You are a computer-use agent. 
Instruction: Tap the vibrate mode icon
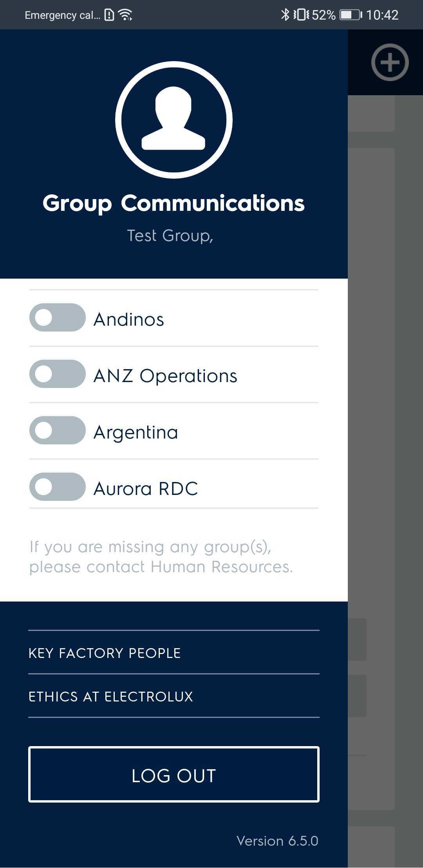click(301, 15)
